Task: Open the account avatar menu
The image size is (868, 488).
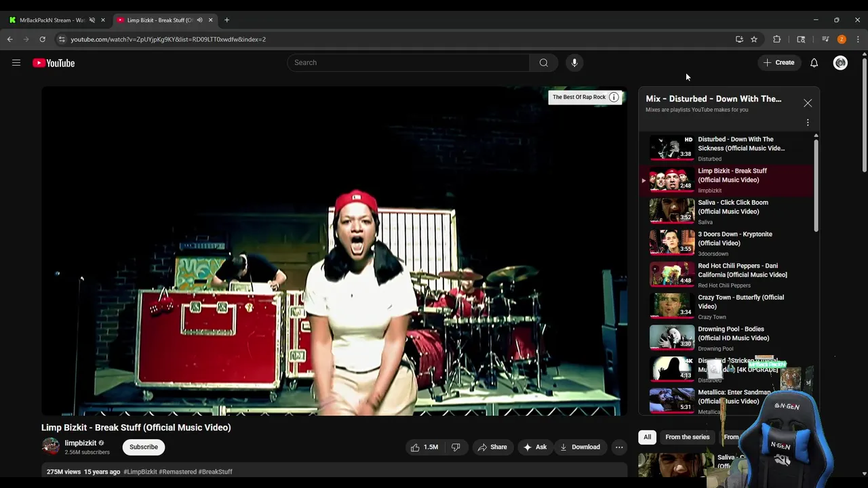Action: click(x=840, y=63)
